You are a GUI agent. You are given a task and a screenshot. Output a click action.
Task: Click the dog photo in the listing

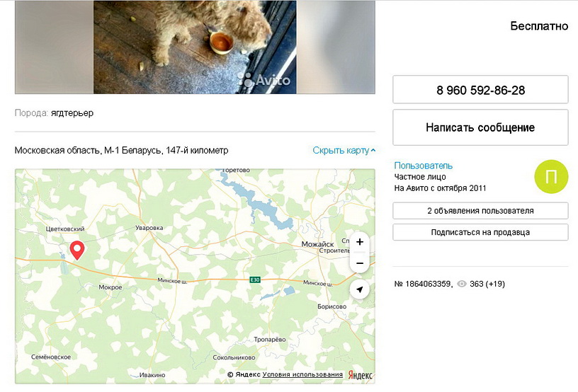[x=195, y=47]
